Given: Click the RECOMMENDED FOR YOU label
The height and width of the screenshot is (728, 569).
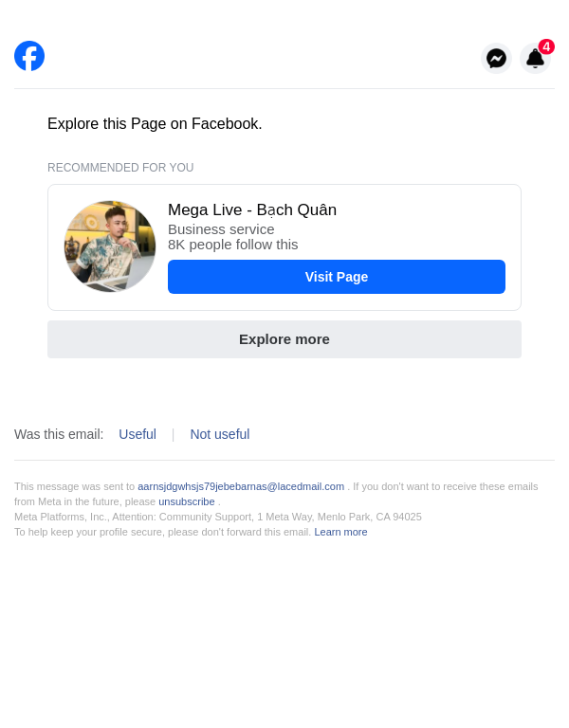Looking at the screenshot, I should (120, 168).
